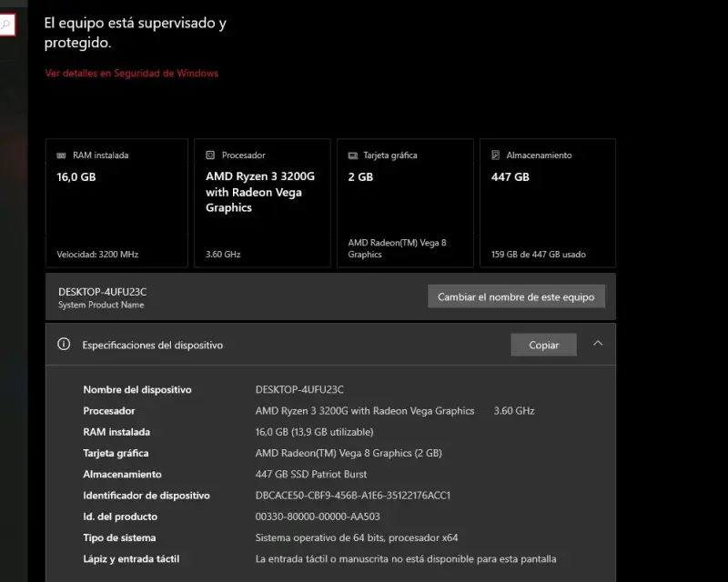The width and height of the screenshot is (728, 582).
Task: Click the RAM instalada card icon
Action: pos(61,156)
